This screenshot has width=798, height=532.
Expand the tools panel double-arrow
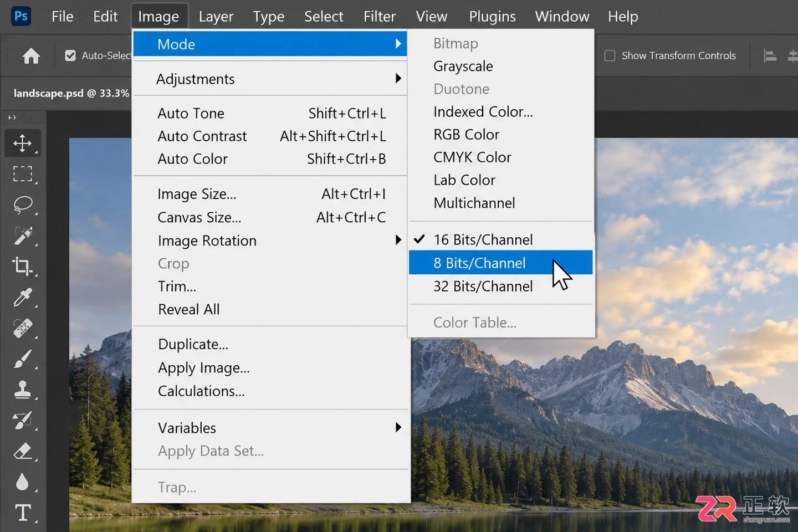click(12, 117)
